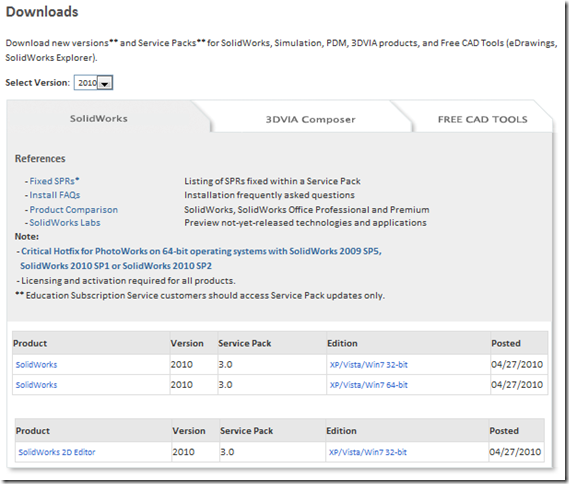Open the SolidWorks 2D Editor product link

click(x=57, y=452)
